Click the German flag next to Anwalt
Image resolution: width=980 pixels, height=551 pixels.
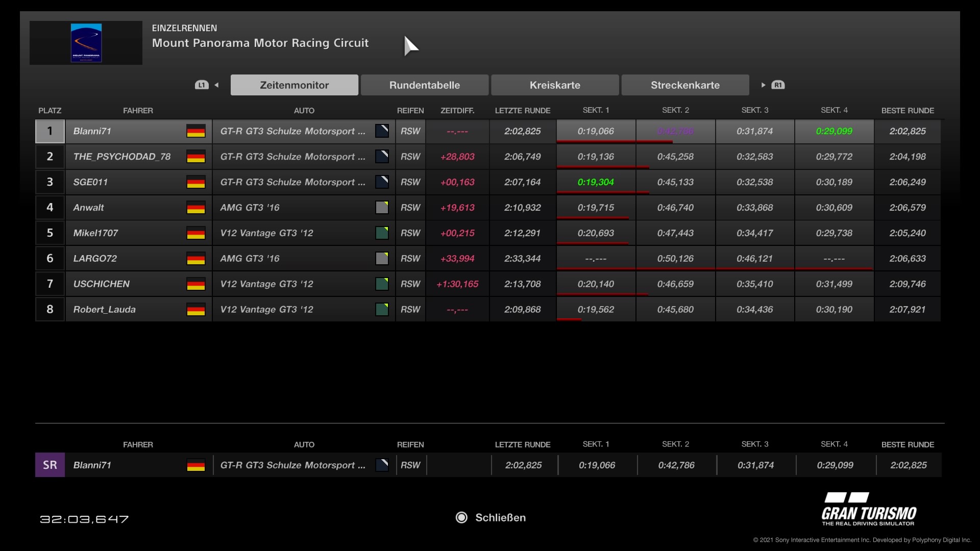pos(196,208)
